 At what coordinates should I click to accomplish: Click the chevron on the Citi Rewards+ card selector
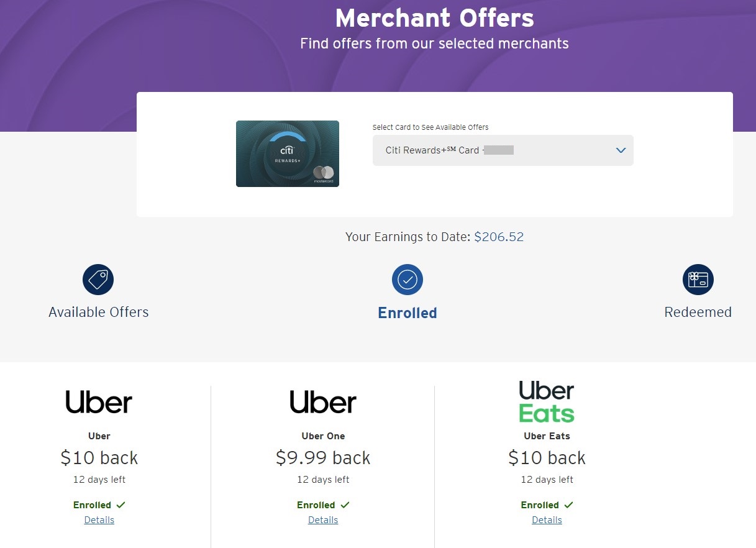click(x=620, y=150)
